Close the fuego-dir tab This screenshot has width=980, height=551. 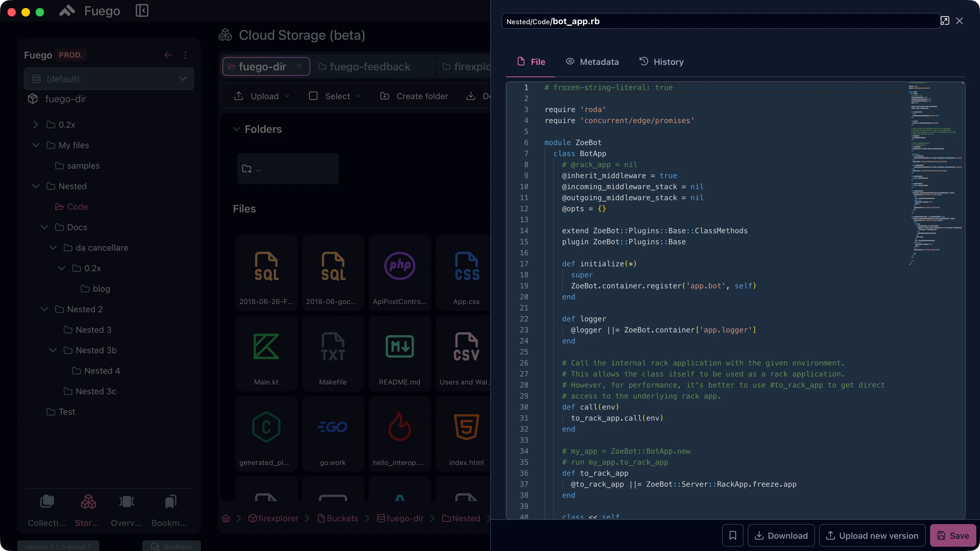[x=300, y=66]
